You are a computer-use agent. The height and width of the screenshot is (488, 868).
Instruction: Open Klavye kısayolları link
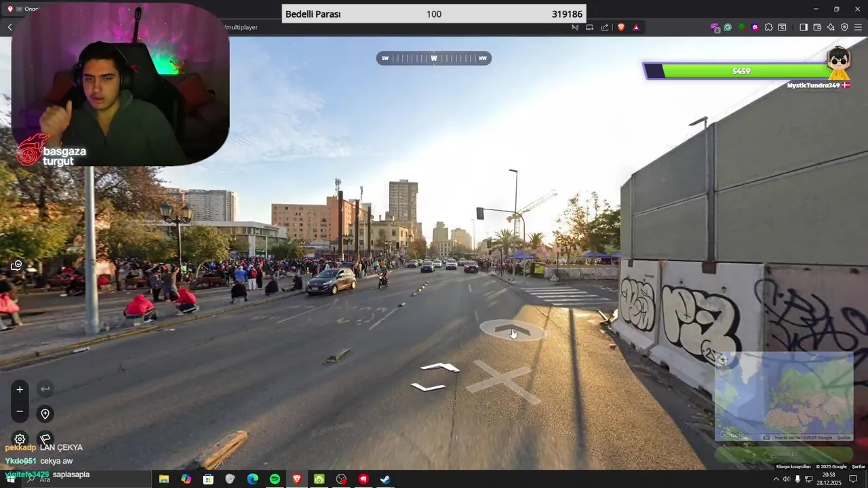pyautogui.click(x=793, y=466)
